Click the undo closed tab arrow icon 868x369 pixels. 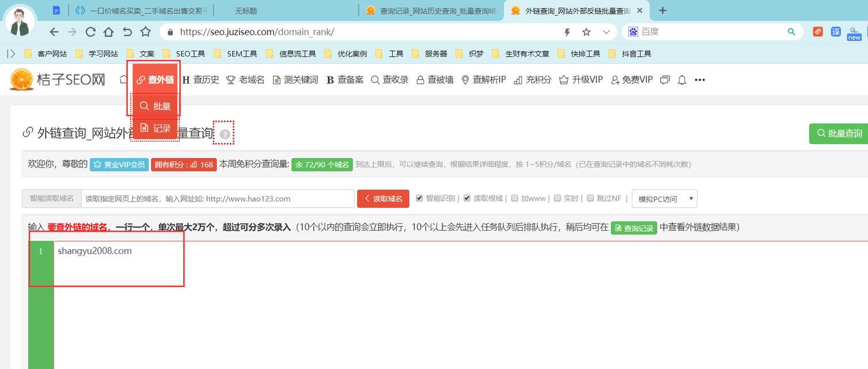[x=127, y=32]
